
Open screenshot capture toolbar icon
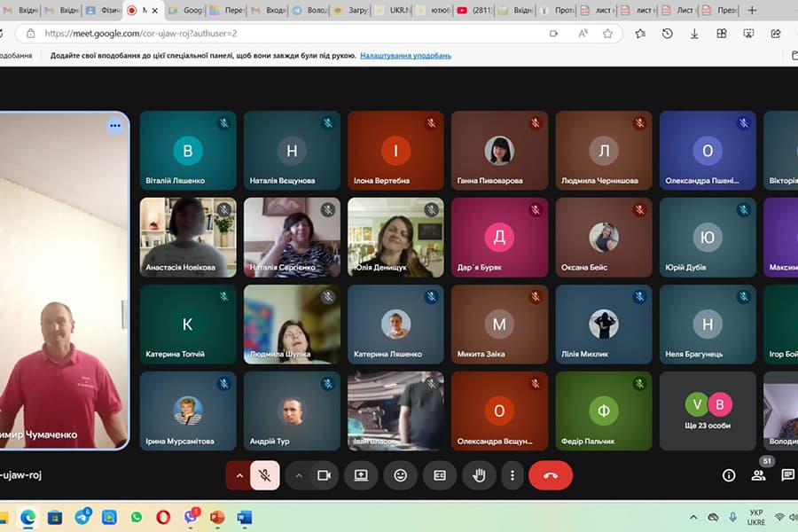(x=748, y=34)
